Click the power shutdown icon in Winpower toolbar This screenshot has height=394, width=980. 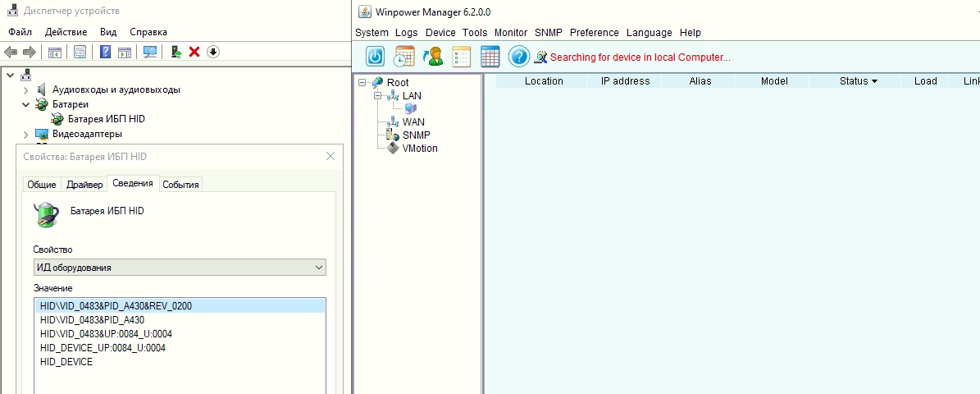(x=375, y=57)
